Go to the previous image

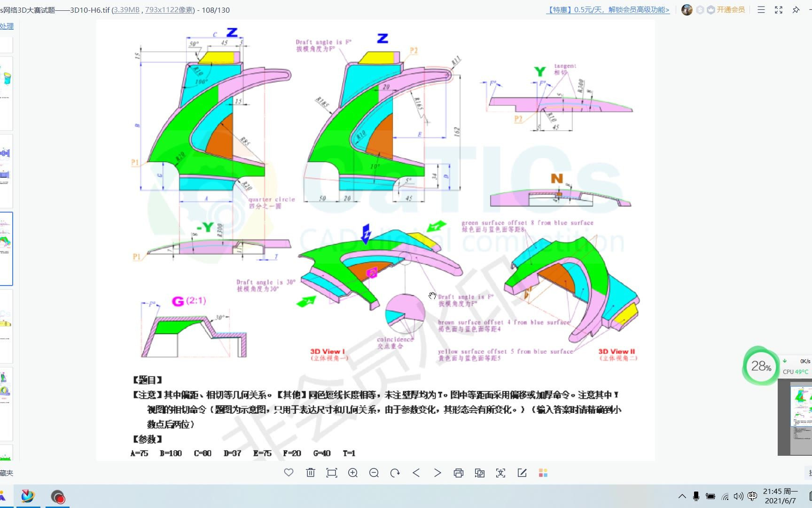[416, 473]
